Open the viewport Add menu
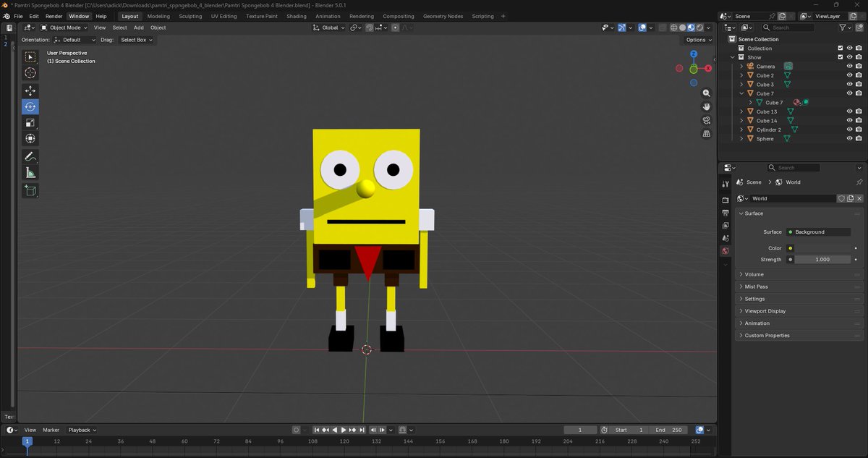The image size is (868, 458). (x=138, y=27)
